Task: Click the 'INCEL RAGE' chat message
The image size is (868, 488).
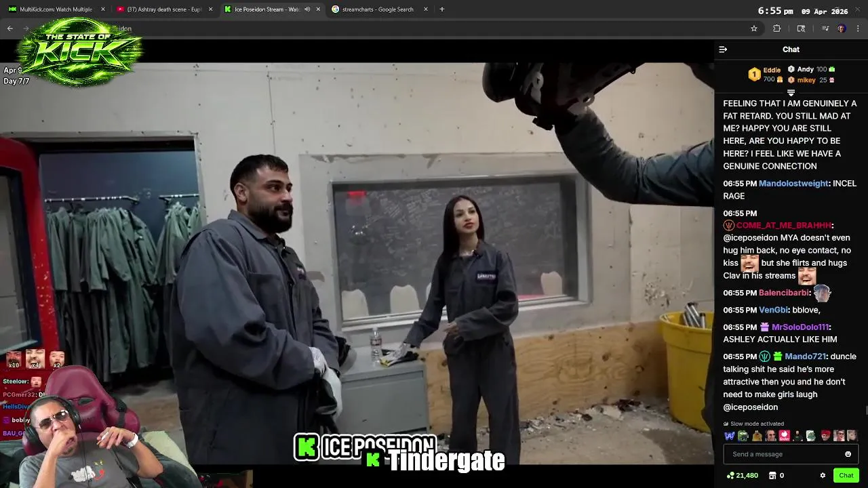Action: coord(789,190)
